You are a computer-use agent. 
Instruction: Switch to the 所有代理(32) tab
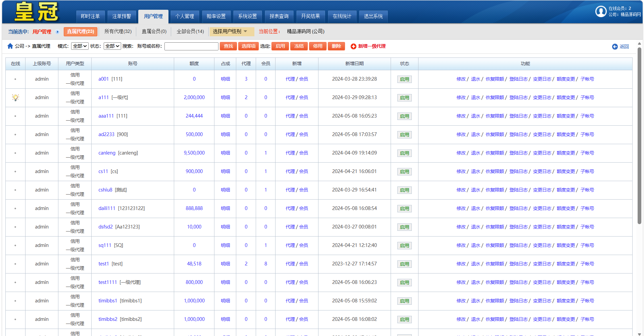[x=118, y=32]
